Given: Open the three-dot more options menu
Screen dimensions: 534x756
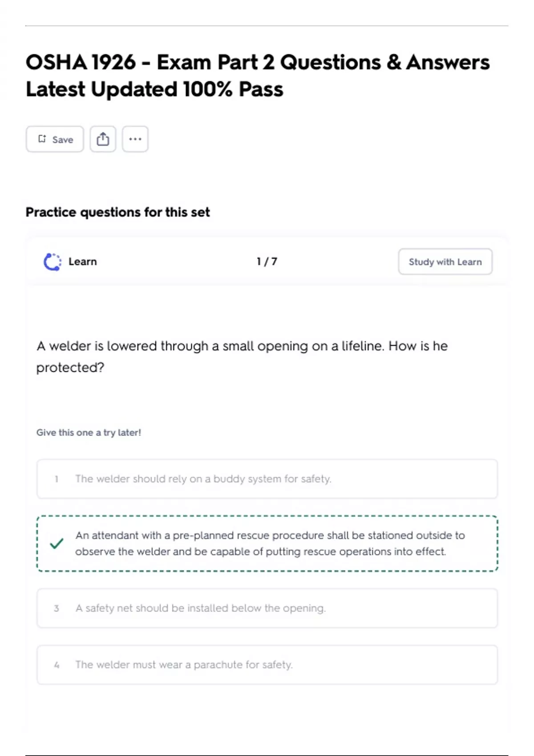Looking at the screenshot, I should pyautogui.click(x=135, y=139).
